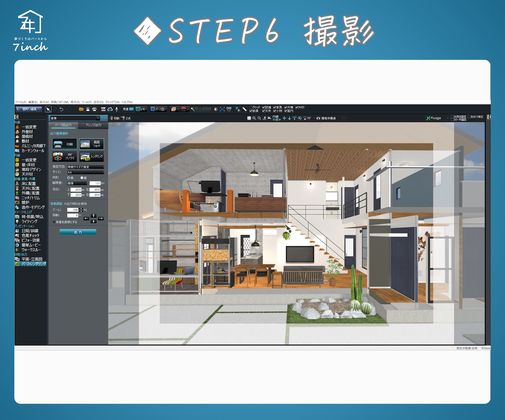Click the ズーム percentage input field
The image size is (505, 420).
(72, 210)
